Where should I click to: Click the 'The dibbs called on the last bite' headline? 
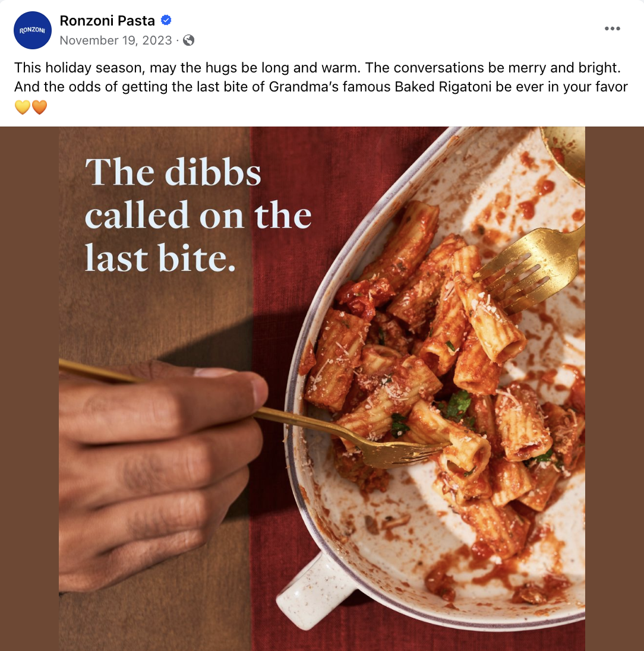[198, 214]
